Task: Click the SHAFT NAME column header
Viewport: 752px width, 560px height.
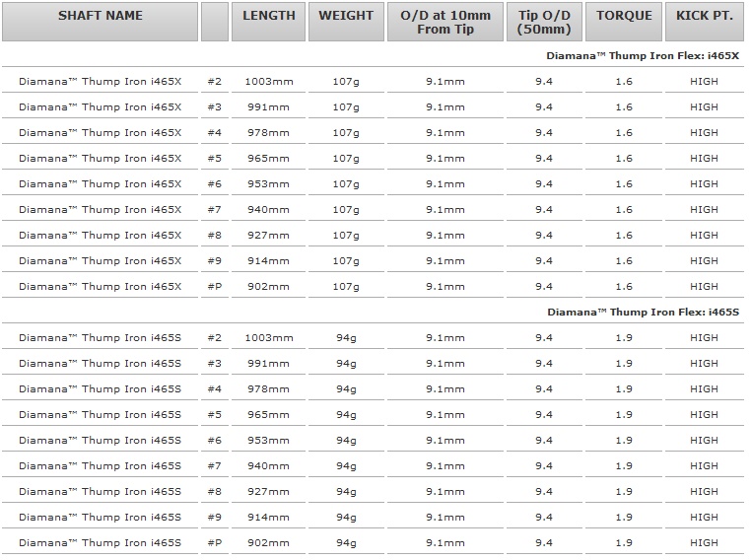Action: coord(100,22)
